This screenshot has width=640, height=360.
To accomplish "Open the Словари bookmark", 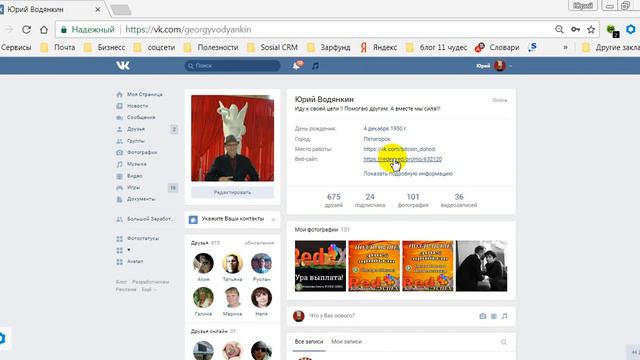I will 497,47.
